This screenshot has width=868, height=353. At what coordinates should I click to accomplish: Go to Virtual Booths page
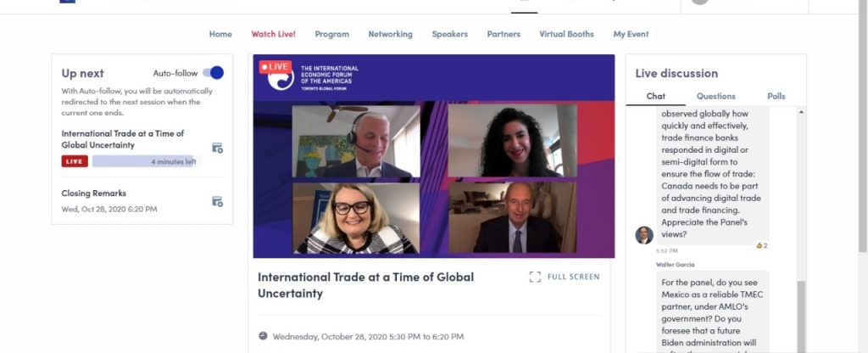[566, 34]
